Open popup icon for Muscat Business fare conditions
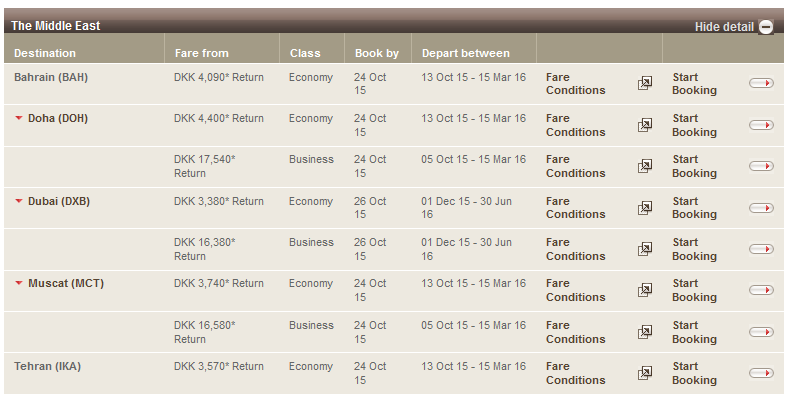 [645, 332]
